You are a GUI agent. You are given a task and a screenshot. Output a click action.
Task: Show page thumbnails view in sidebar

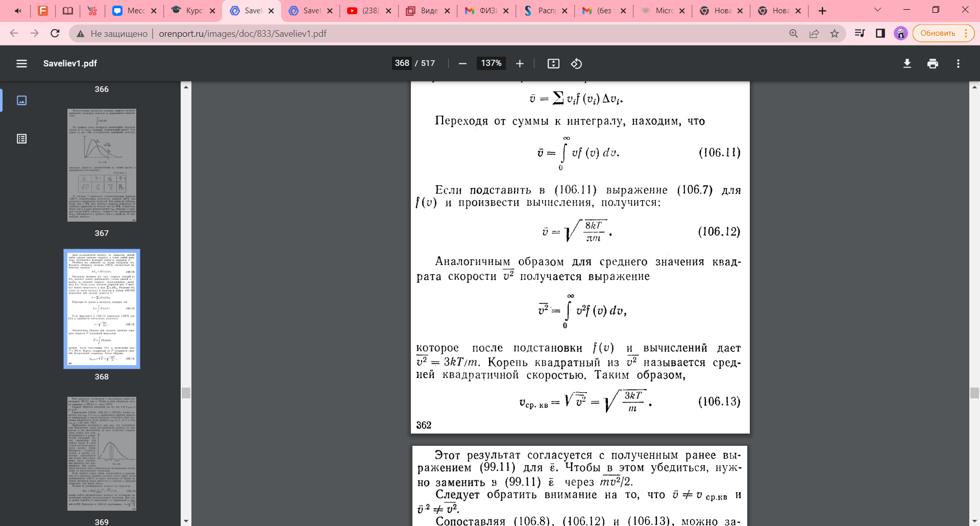(21, 100)
